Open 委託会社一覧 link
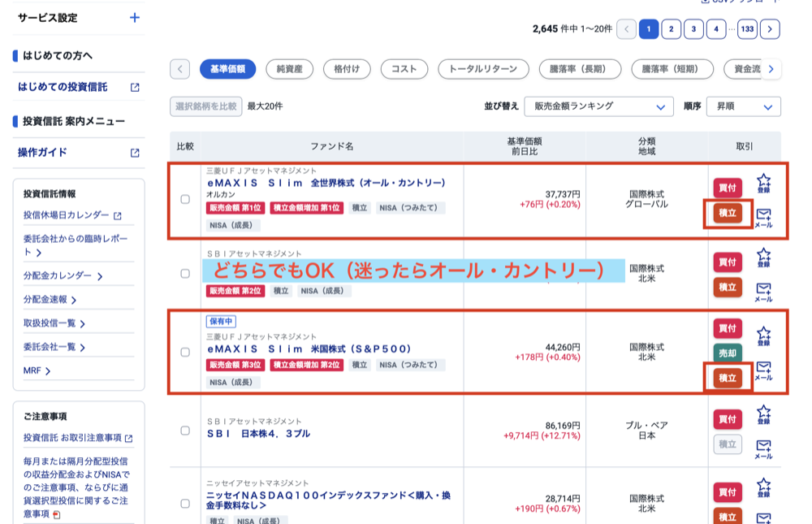812x524 pixels. pyautogui.click(x=50, y=347)
